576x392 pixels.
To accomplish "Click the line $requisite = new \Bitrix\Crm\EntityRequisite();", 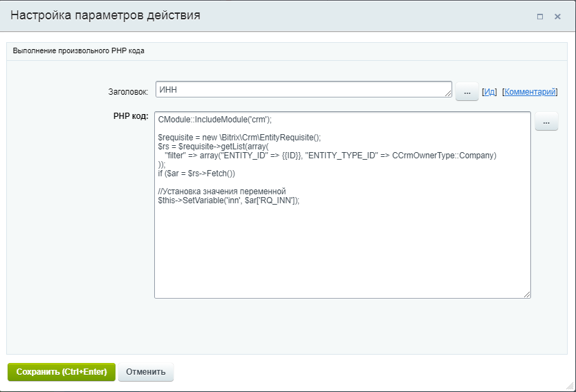I will 239,138.
